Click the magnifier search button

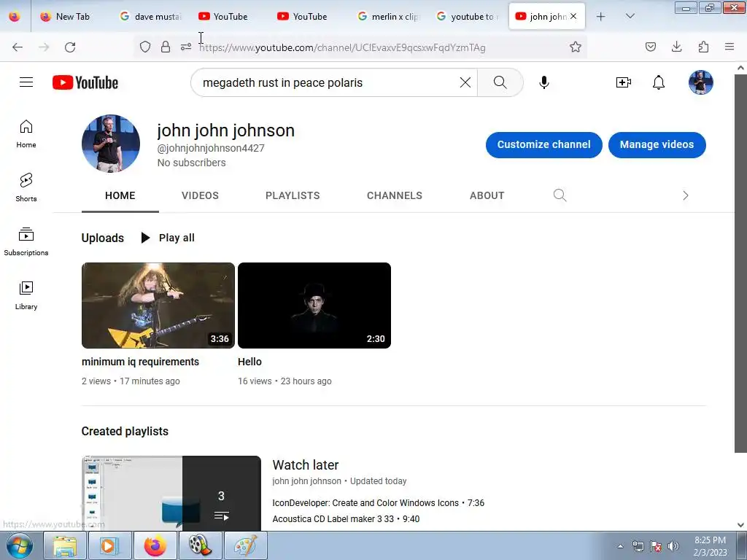pos(500,82)
